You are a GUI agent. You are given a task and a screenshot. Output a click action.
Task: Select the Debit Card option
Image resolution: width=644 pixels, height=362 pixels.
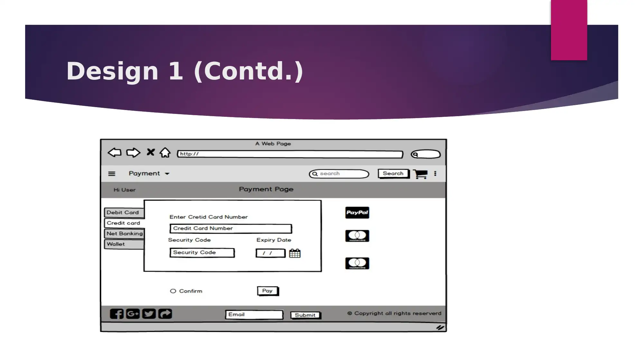click(123, 212)
